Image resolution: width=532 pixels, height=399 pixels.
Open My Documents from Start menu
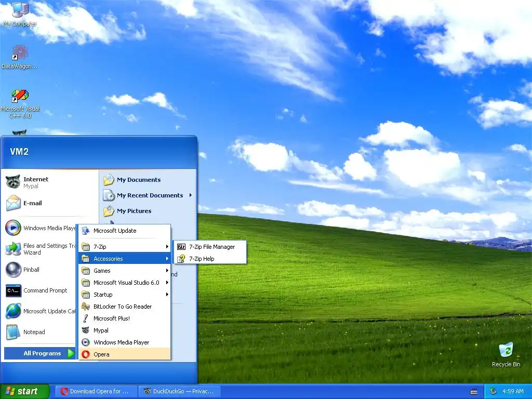pyautogui.click(x=148, y=179)
